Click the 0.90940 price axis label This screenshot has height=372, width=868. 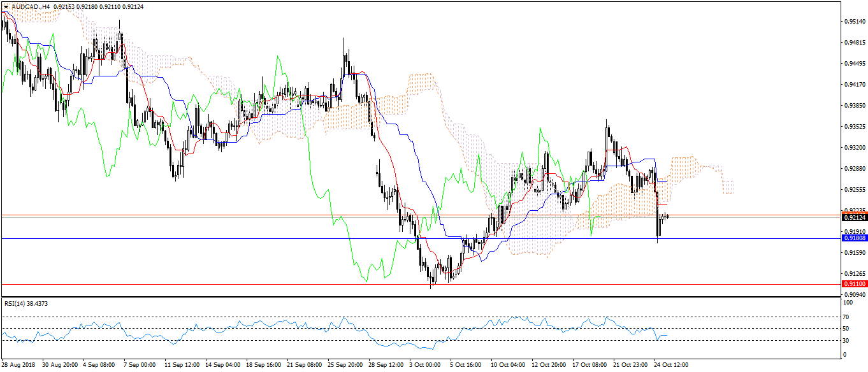(853, 294)
